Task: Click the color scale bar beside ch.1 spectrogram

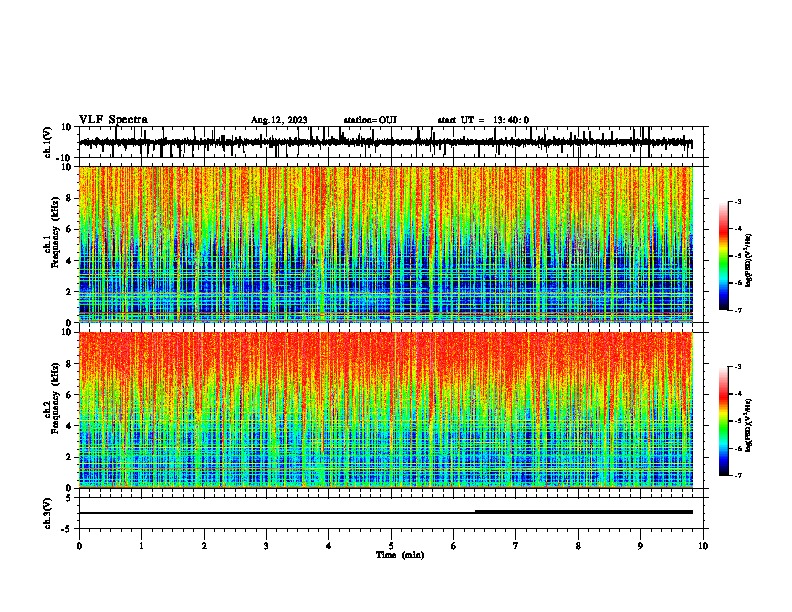Action: tap(724, 256)
